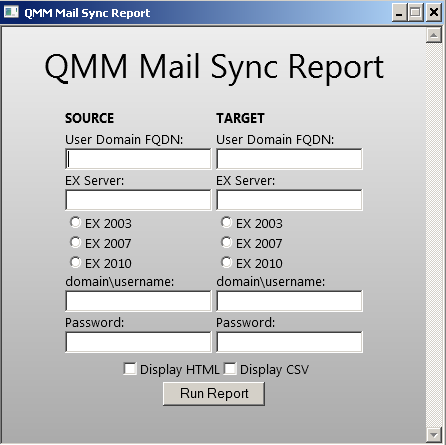This screenshot has width=446, height=445.
Task: Click the scrollbar down arrow
Action: click(x=434, y=434)
